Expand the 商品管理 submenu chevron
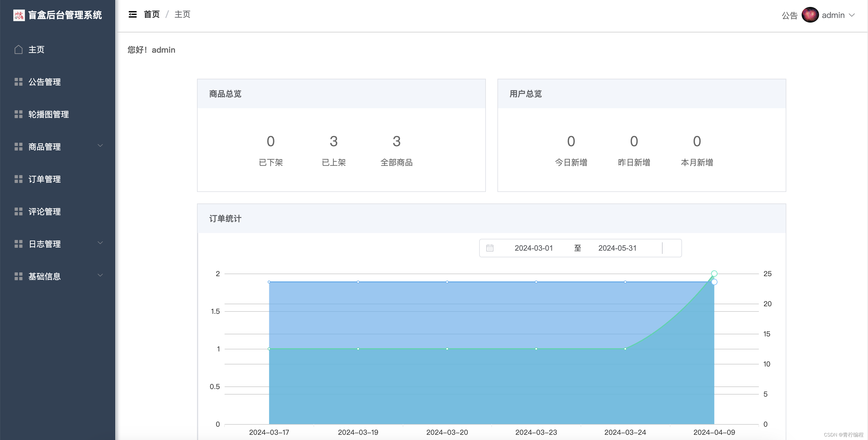Viewport: 868px width, 440px height. 100,146
